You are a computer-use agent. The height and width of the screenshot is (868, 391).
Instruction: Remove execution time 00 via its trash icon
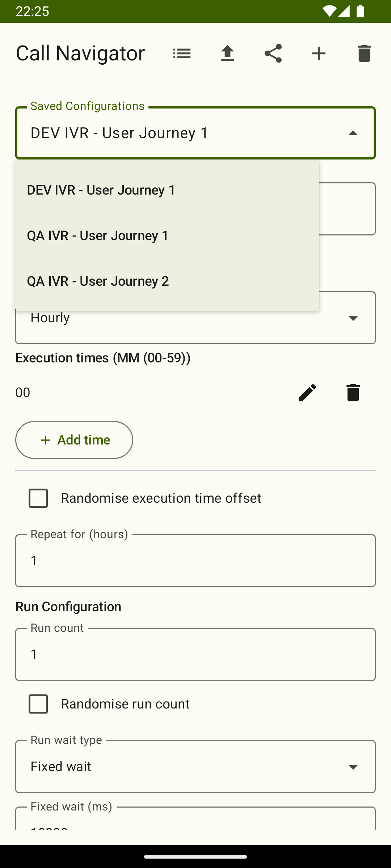[x=352, y=392]
